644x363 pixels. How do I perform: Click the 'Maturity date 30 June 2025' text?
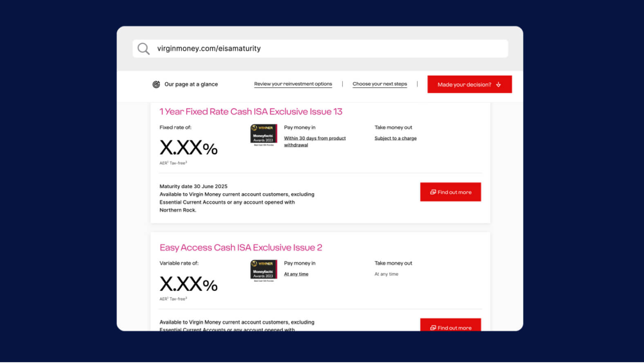(193, 186)
